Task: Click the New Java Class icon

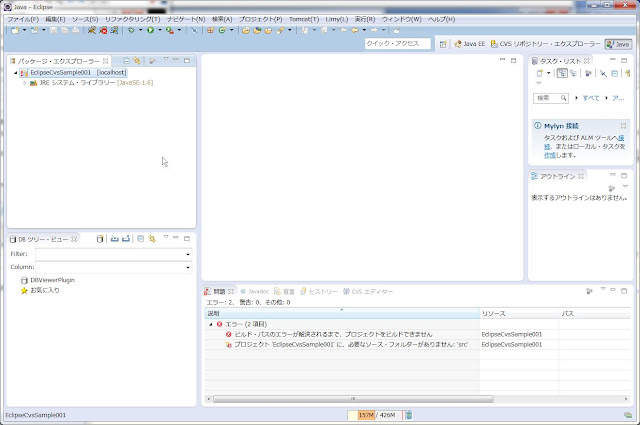Action: pos(222,30)
